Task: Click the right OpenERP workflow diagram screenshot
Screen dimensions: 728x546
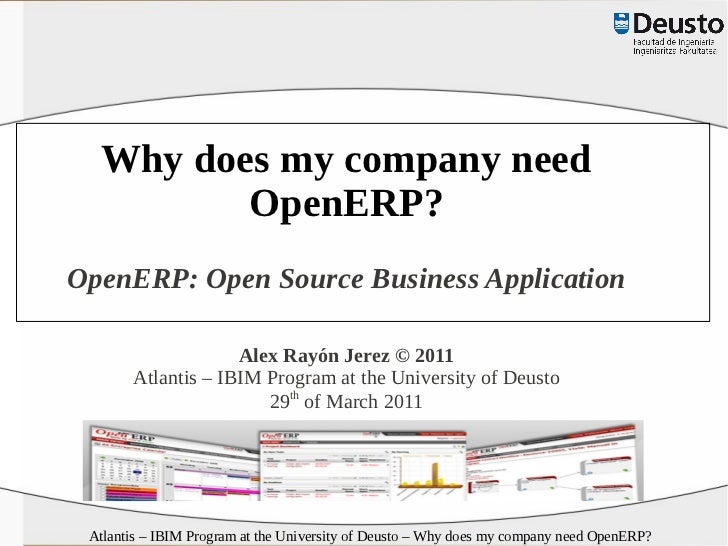Action: tap(552, 464)
